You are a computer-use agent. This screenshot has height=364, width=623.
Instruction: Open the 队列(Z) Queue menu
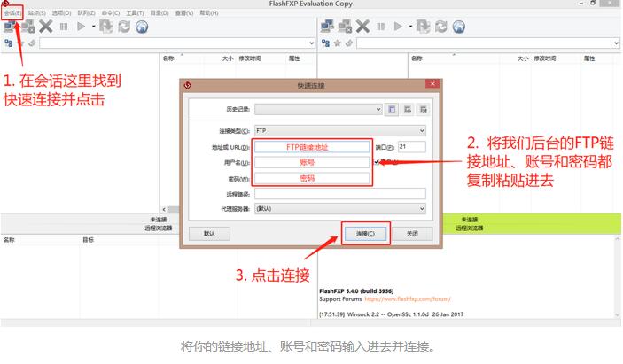click(x=86, y=13)
